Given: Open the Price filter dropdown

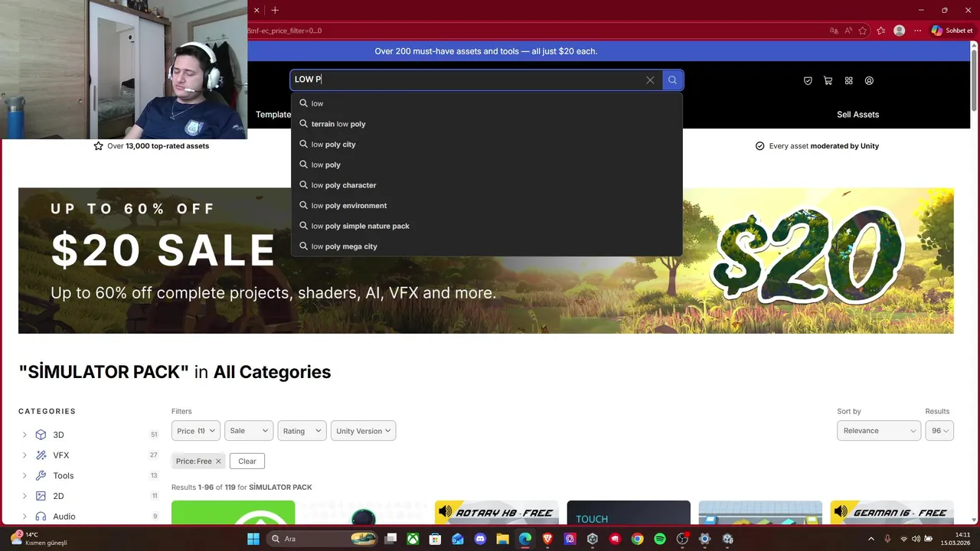Looking at the screenshot, I should [196, 431].
